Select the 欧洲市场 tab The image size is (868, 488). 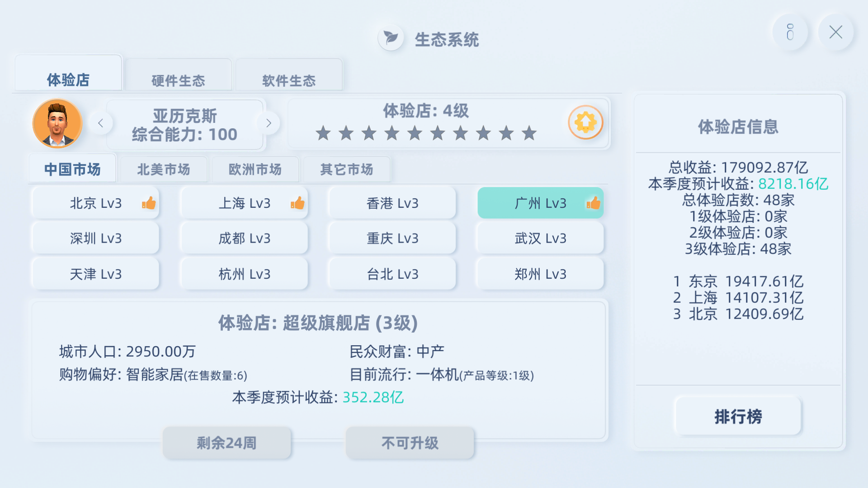click(x=255, y=169)
